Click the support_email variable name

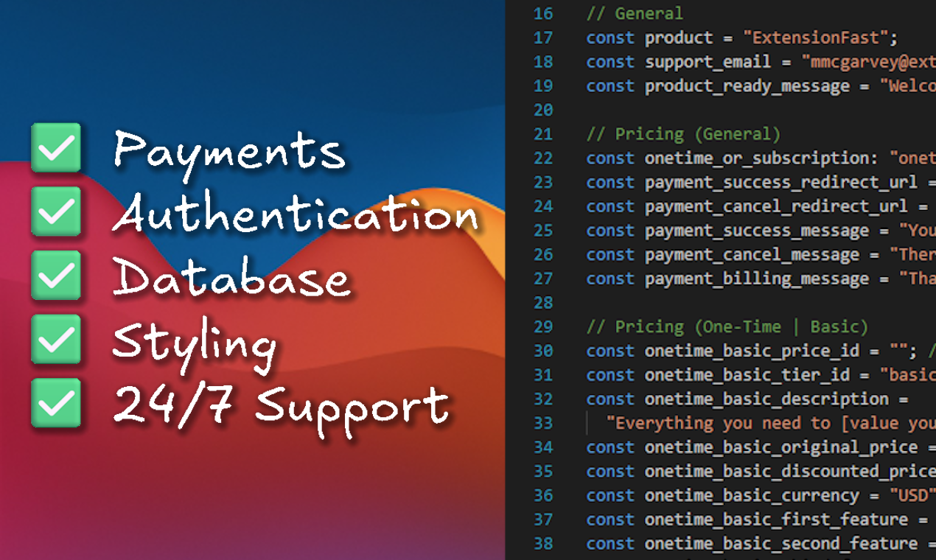[708, 62]
